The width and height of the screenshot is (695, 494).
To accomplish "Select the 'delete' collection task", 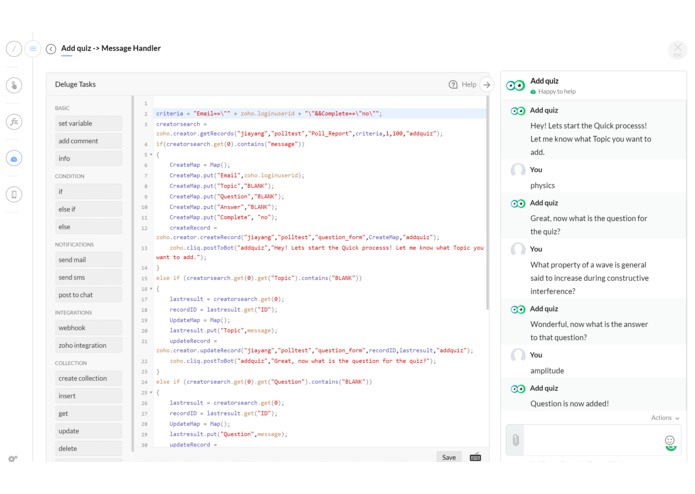I will [88, 448].
